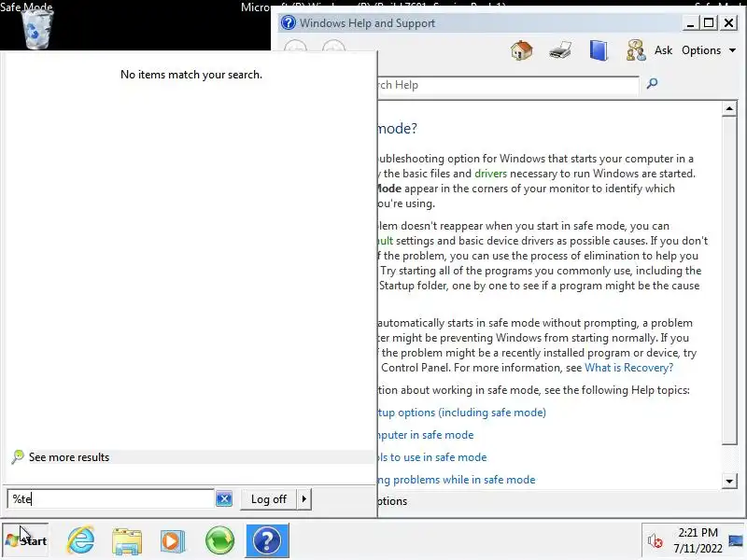Click See more results
This screenshot has height=560, width=747.
pos(69,457)
